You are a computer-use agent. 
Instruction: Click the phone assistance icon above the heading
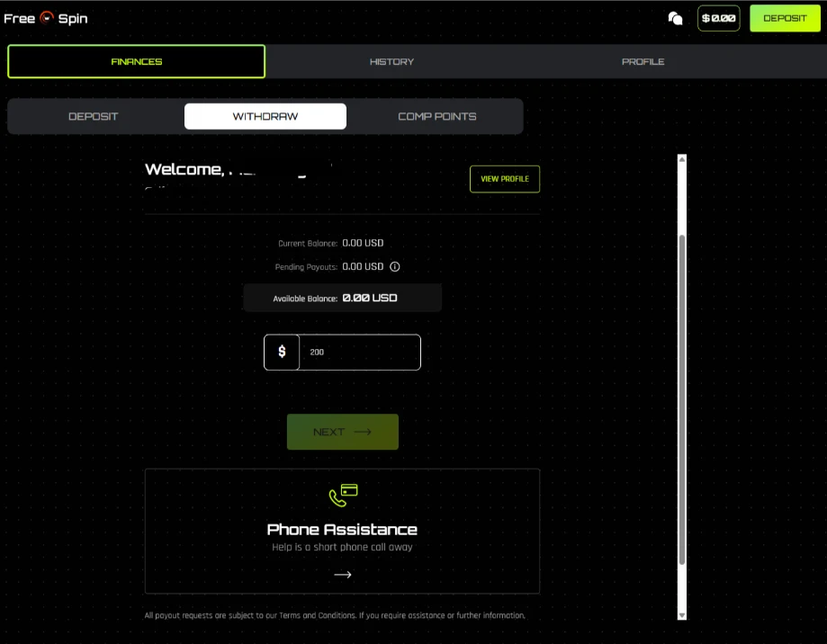pyautogui.click(x=342, y=493)
